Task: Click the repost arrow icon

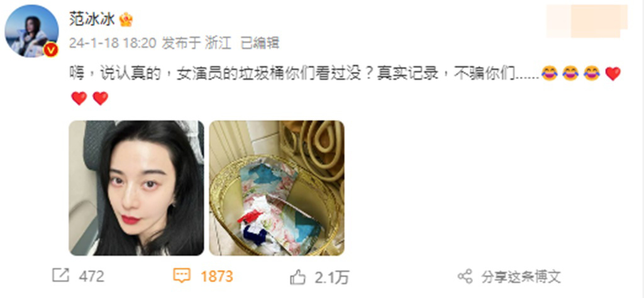Action: point(61,276)
